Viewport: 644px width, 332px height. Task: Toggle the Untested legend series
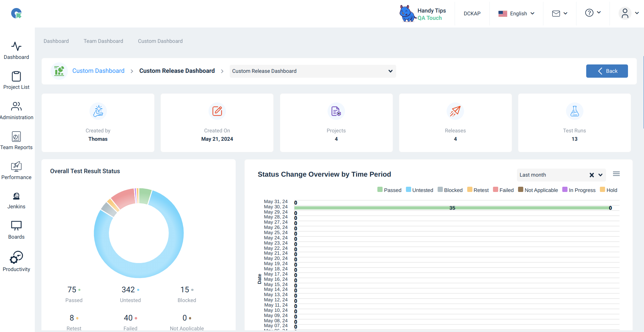[x=419, y=190]
